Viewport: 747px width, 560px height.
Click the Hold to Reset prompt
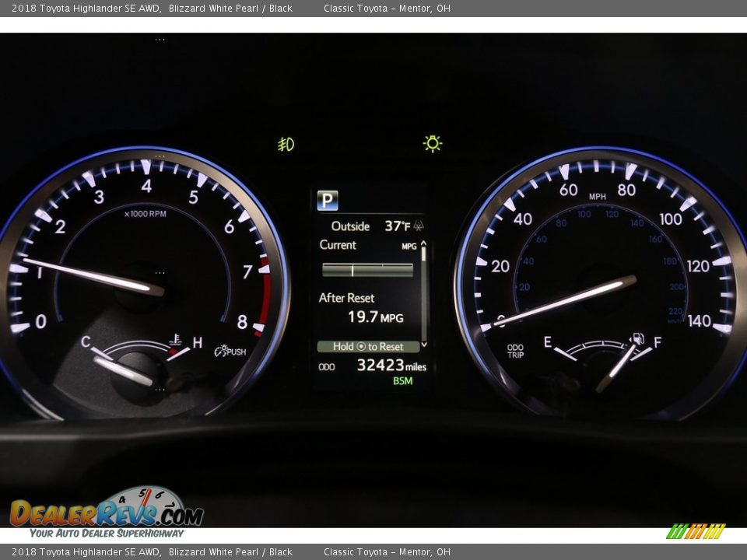[368, 347]
